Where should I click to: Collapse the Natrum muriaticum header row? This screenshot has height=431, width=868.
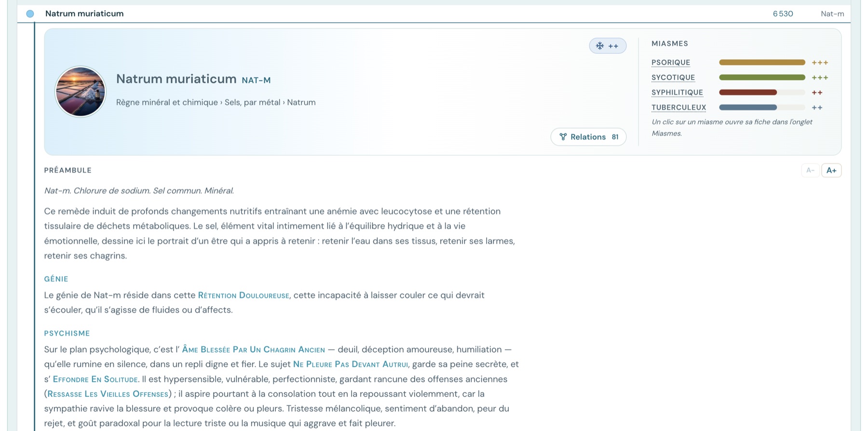click(434, 14)
